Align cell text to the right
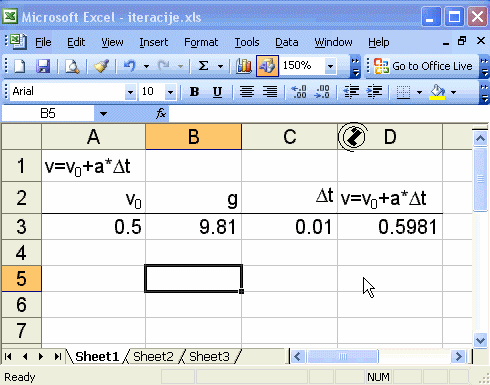490x385 pixels. pos(270,92)
